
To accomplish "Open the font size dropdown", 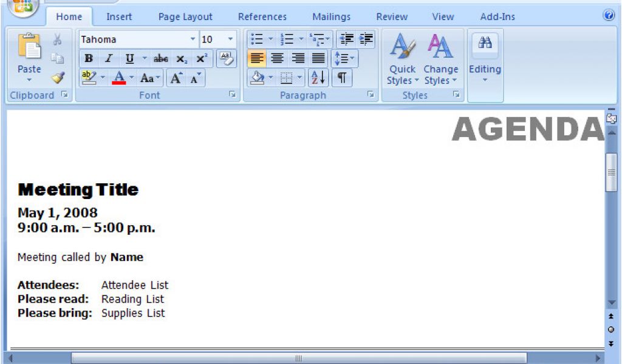I will 230,39.
